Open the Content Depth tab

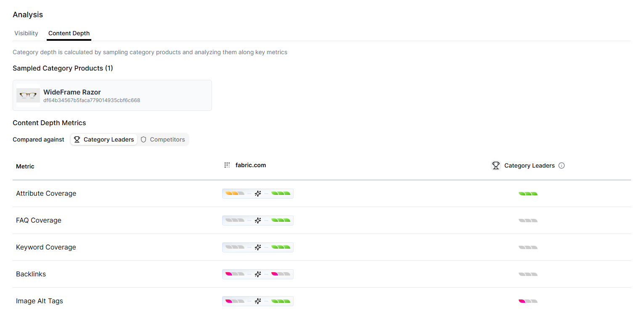tap(69, 33)
